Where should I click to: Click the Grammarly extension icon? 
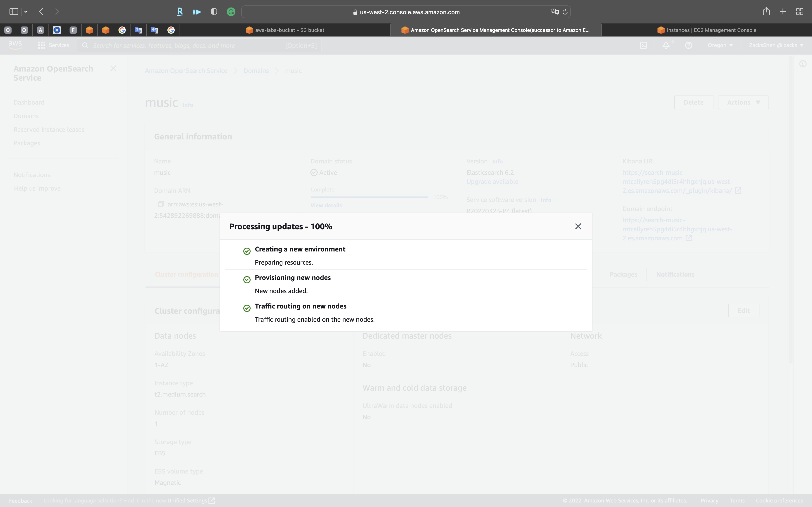231,12
